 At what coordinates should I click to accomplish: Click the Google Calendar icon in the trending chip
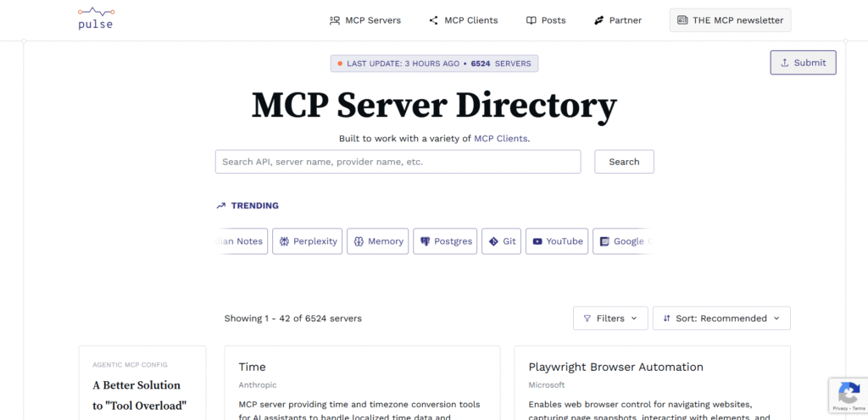(605, 241)
